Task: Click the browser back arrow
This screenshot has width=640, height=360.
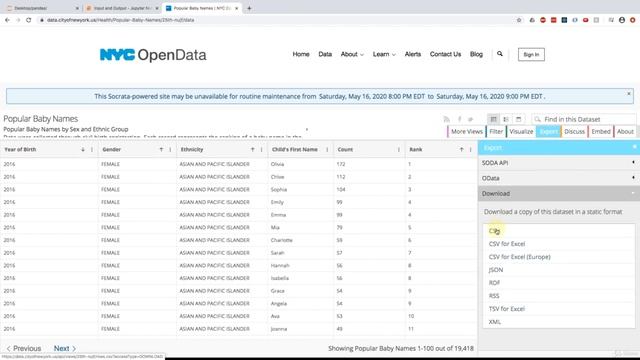Action: pos(7,20)
